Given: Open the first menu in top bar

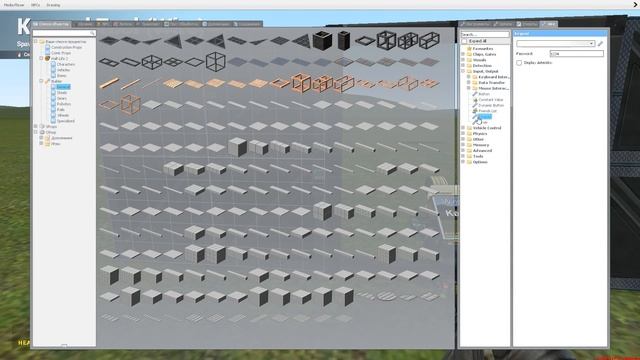Looking at the screenshot, I should pyautogui.click(x=14, y=5).
